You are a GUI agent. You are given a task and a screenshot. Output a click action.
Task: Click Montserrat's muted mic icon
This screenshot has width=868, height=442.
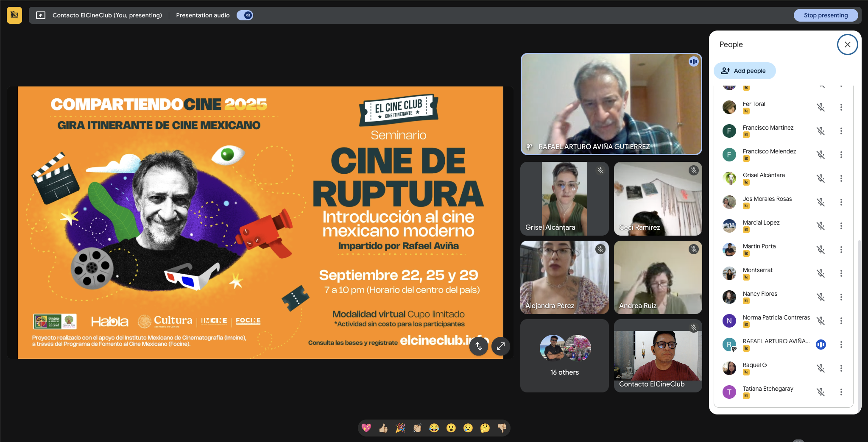click(821, 273)
